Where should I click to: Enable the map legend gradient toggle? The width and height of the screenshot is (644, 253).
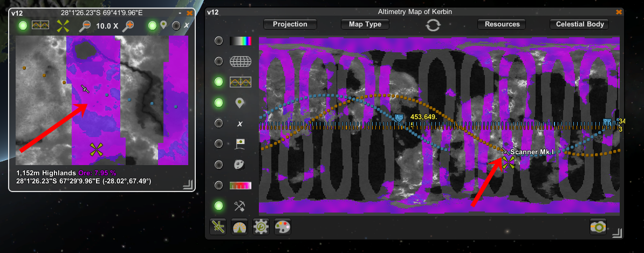(x=219, y=185)
